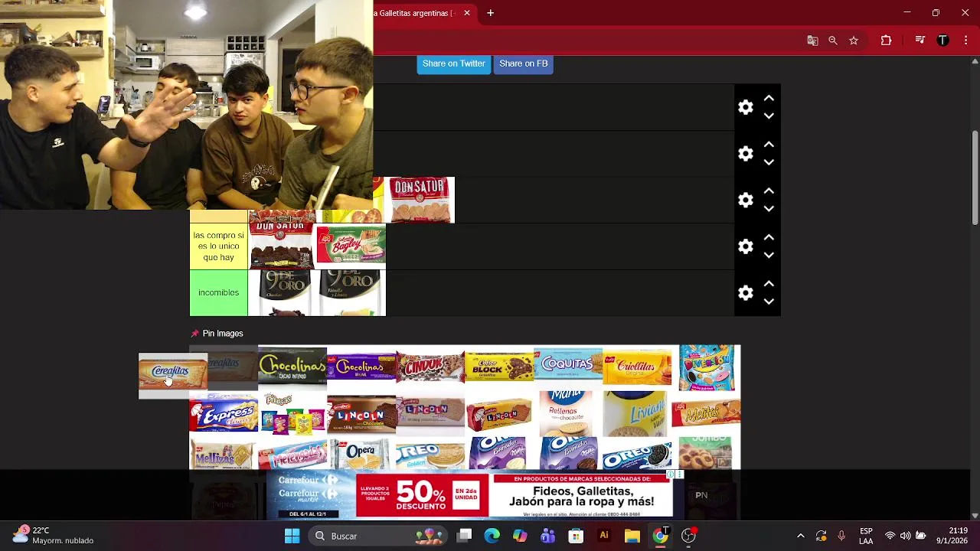Select the Oreo Golden image

430,455
